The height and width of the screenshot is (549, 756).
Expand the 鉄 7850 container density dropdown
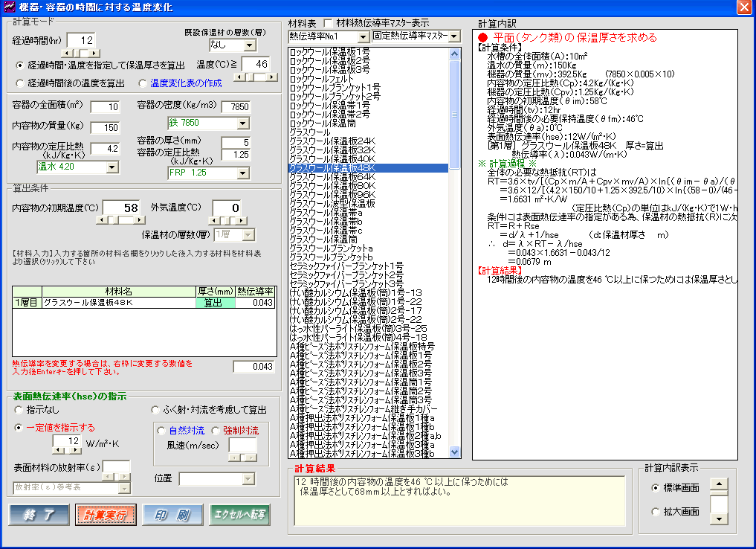pyautogui.click(x=243, y=123)
